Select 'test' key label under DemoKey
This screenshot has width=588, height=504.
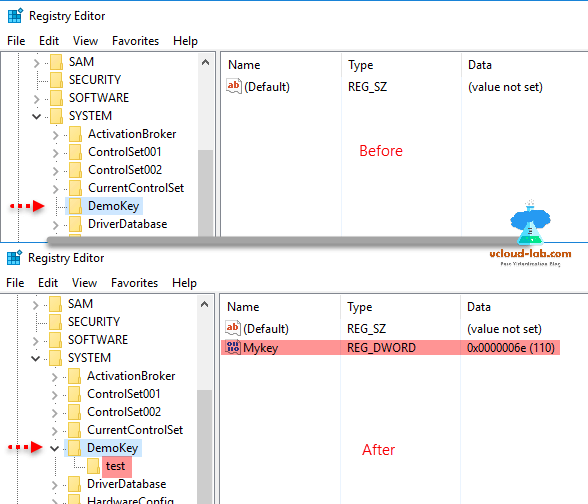(x=116, y=466)
